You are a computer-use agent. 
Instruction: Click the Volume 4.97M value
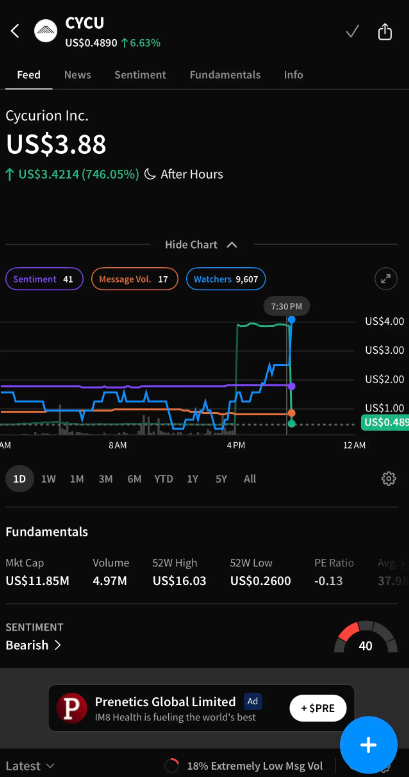tap(110, 581)
